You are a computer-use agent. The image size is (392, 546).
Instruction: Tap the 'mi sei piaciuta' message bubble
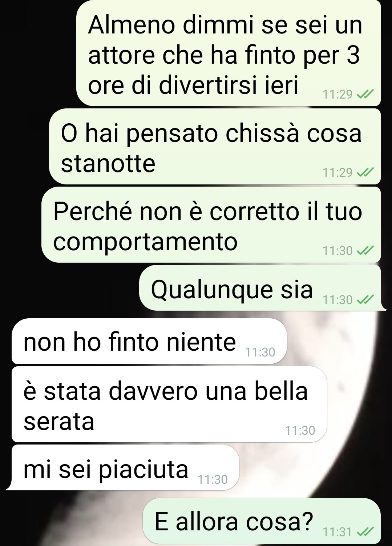123,467
